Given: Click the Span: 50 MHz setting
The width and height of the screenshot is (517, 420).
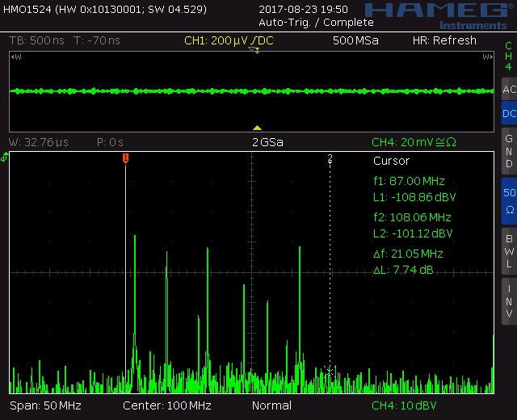Looking at the screenshot, I should coord(44,405).
